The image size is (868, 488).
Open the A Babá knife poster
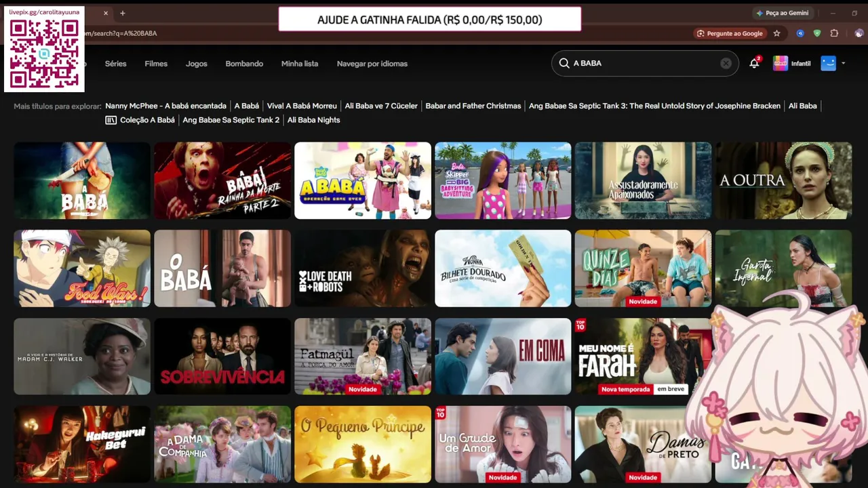[x=82, y=180]
